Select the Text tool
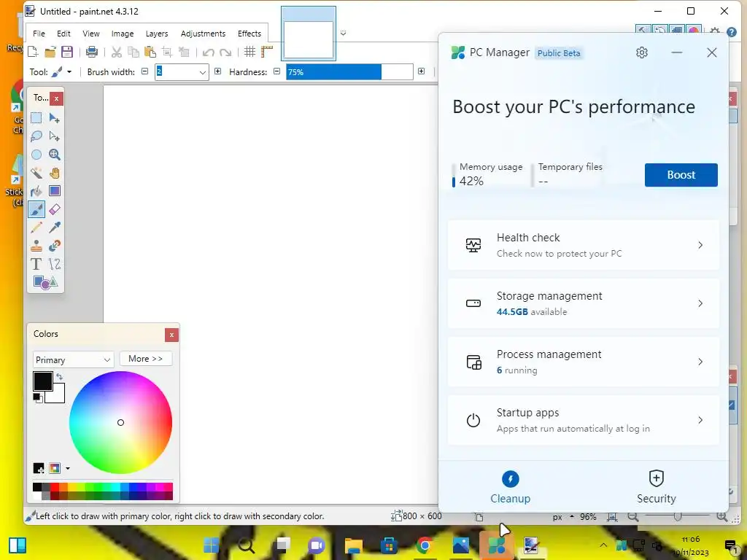 pos(36,264)
